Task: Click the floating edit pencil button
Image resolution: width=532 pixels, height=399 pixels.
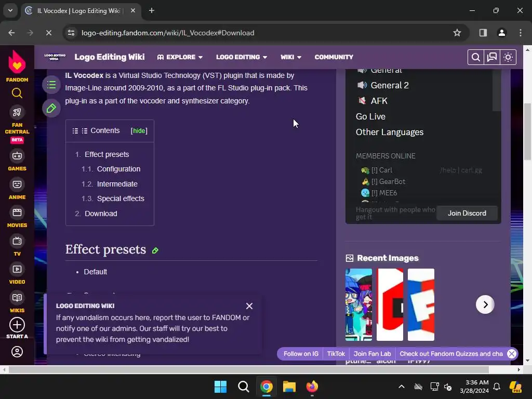Action: (51, 109)
